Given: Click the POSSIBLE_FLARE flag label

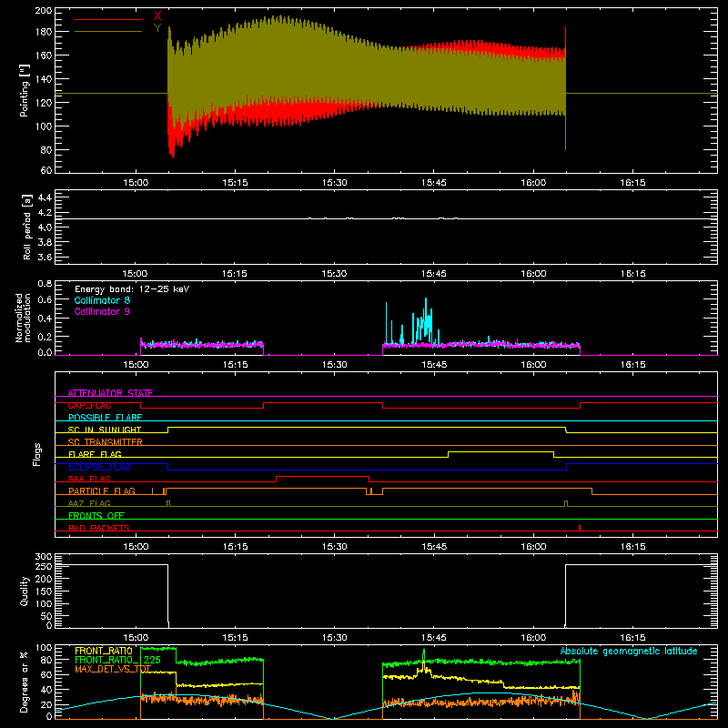Looking at the screenshot, I should (105, 418).
